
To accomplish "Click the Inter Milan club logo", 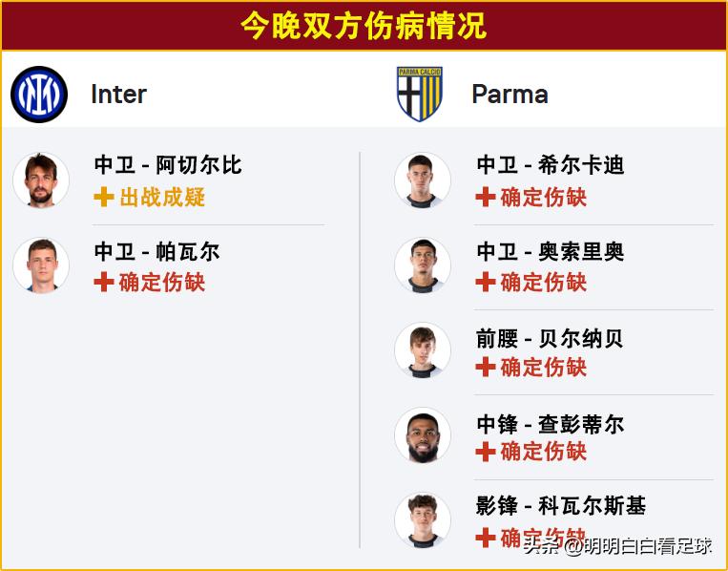I will [39, 95].
